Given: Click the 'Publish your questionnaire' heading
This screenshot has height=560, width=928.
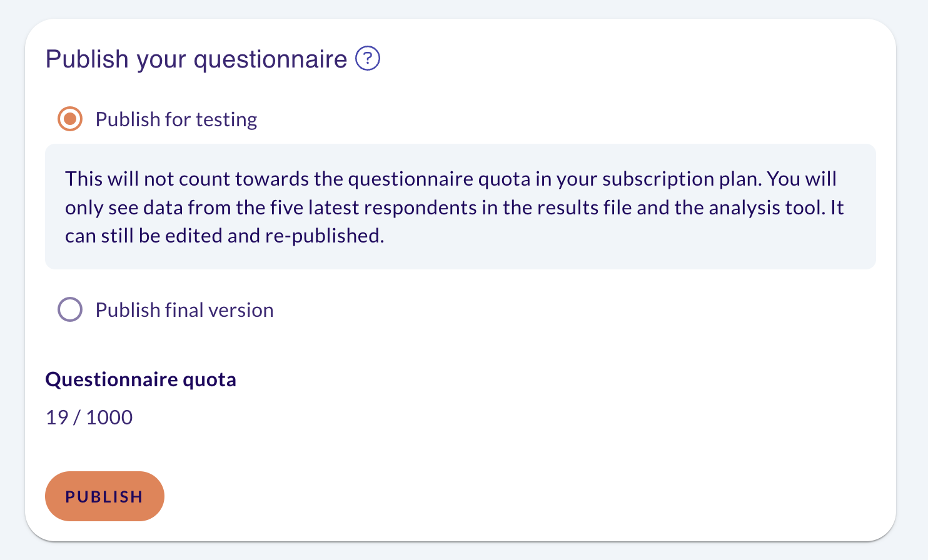Looking at the screenshot, I should click(196, 59).
